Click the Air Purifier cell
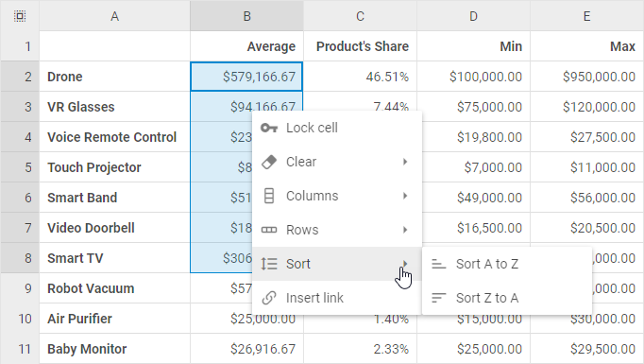644x364 pixels. point(114,319)
